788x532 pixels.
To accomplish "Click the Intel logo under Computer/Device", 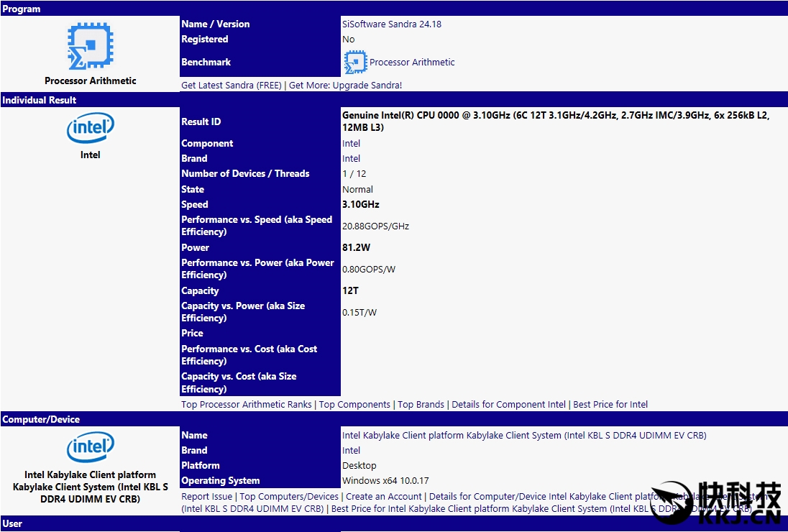I will 91,447.
